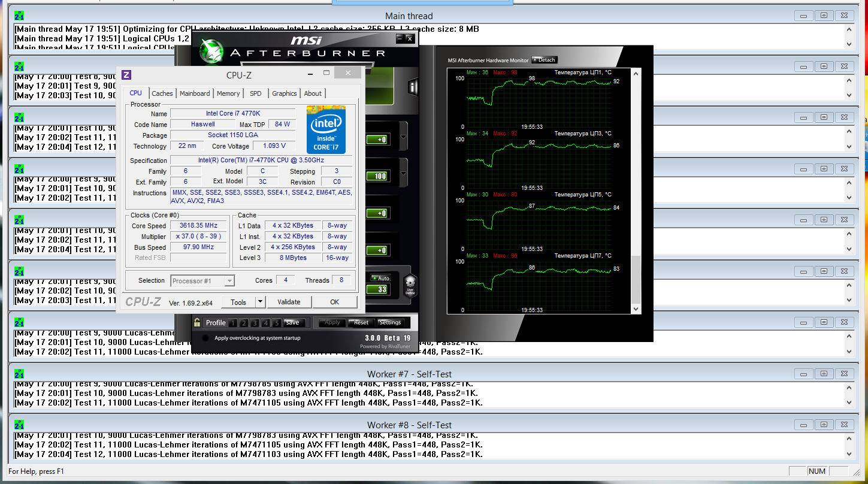Open the Caches tab in CPU-Z
The height and width of the screenshot is (484, 868).
pos(162,93)
